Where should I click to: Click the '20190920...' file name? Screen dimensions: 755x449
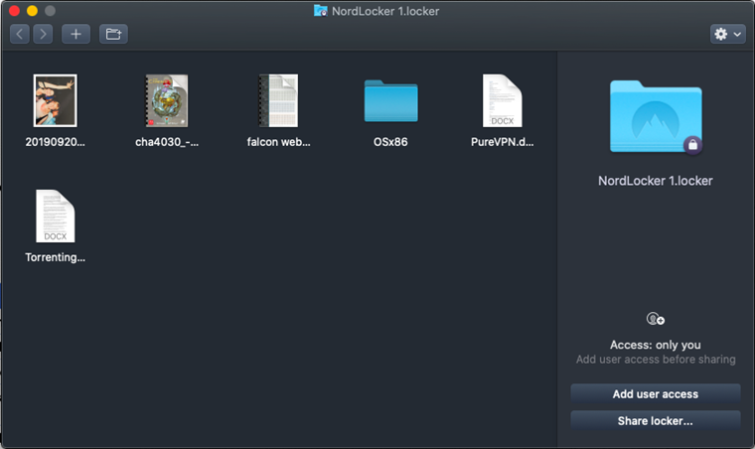[x=55, y=142]
